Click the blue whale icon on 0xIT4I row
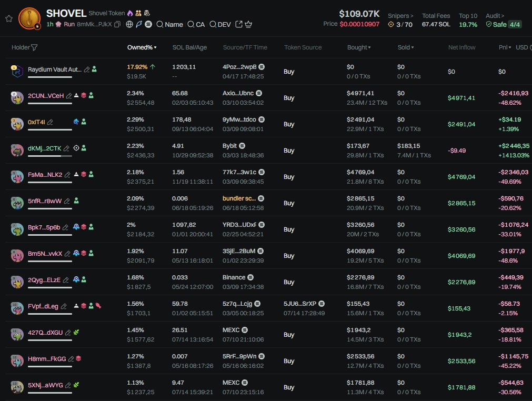532x401 pixels. [x=76, y=122]
